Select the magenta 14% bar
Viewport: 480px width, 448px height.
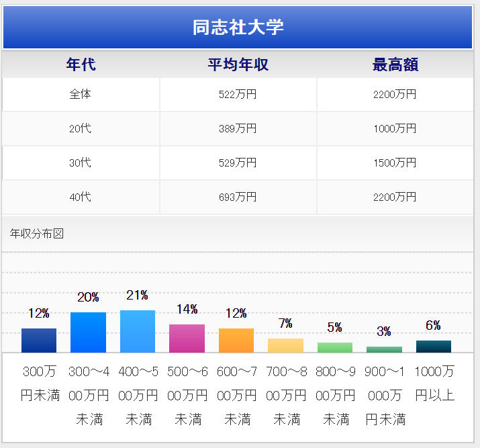(187, 339)
